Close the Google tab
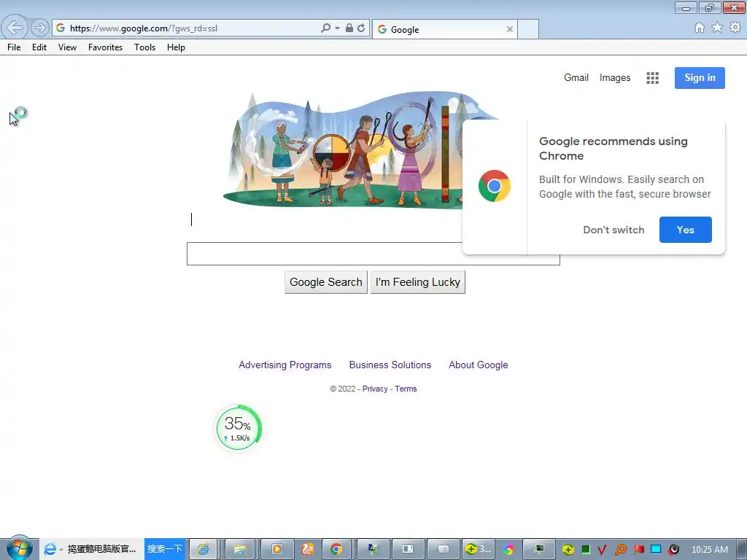Screen dimensions: 747x560 click(510, 29)
